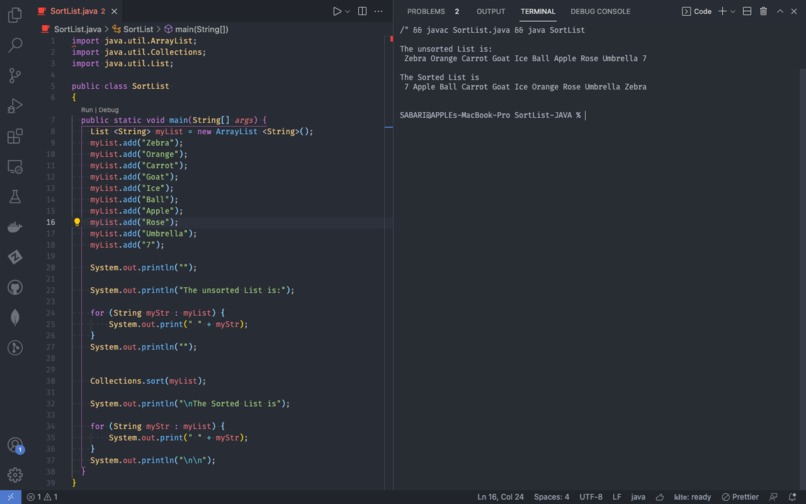This screenshot has width=806, height=504.
Task: Kill the terminal with the trash icon
Action: [763, 11]
